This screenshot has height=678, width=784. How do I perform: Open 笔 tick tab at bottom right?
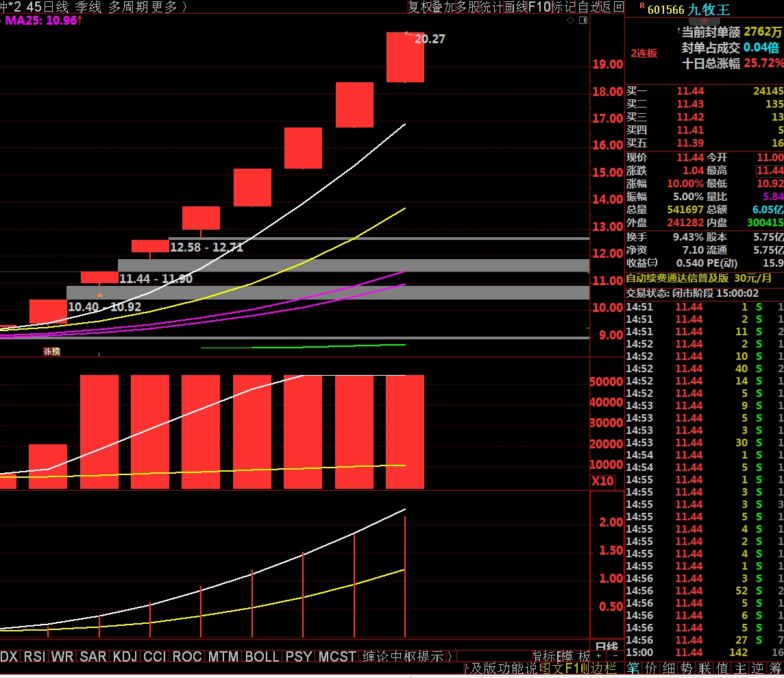[633, 668]
